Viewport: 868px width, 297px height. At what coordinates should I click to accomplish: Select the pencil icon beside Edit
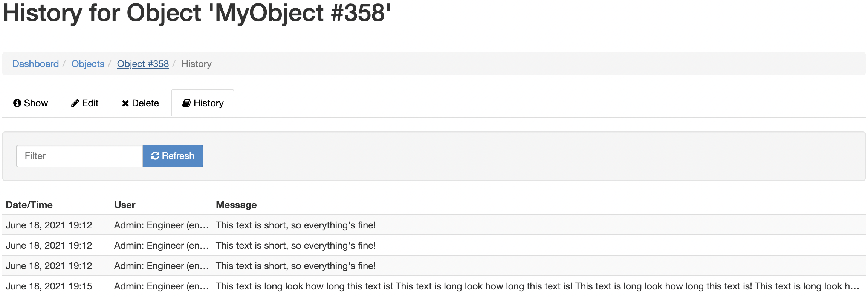75,103
